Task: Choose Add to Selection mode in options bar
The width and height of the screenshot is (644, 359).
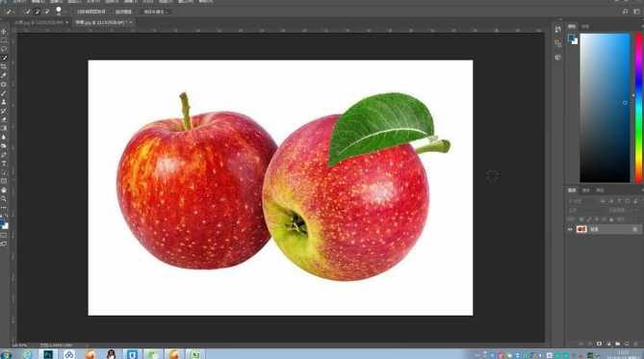Action: pyautogui.click(x=37, y=12)
